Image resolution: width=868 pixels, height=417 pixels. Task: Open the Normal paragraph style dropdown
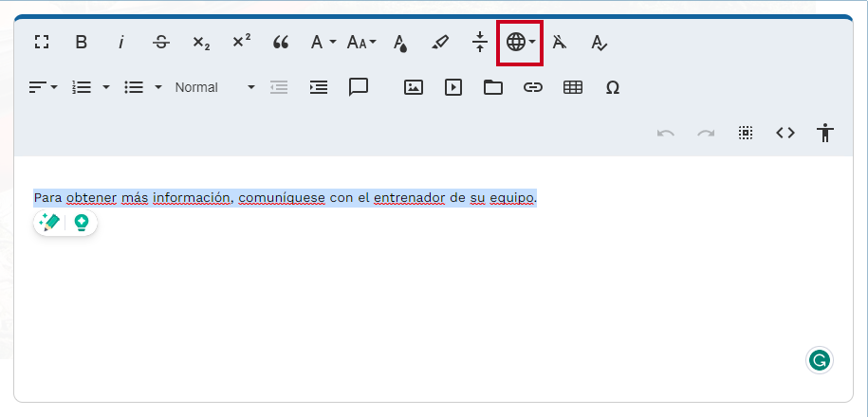click(215, 87)
